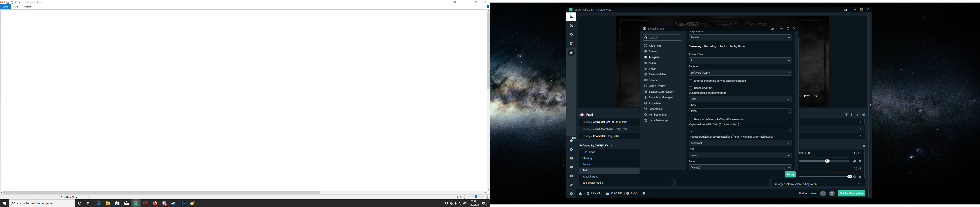Click the performance stats bar-chart icon
Image resolution: width=980 pixels, height=207 pixels.
coord(581,194)
